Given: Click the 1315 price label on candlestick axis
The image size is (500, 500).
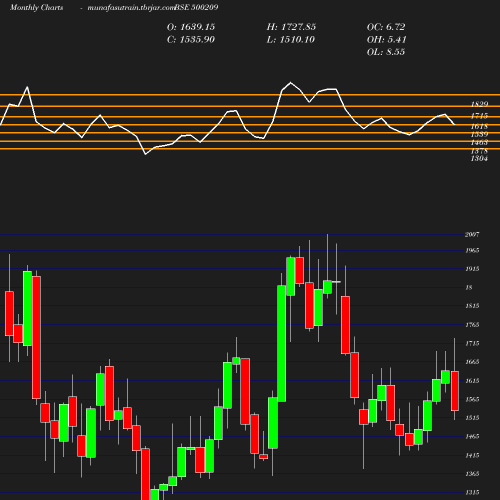Looking at the screenshot, I should pyautogui.click(x=472, y=493).
